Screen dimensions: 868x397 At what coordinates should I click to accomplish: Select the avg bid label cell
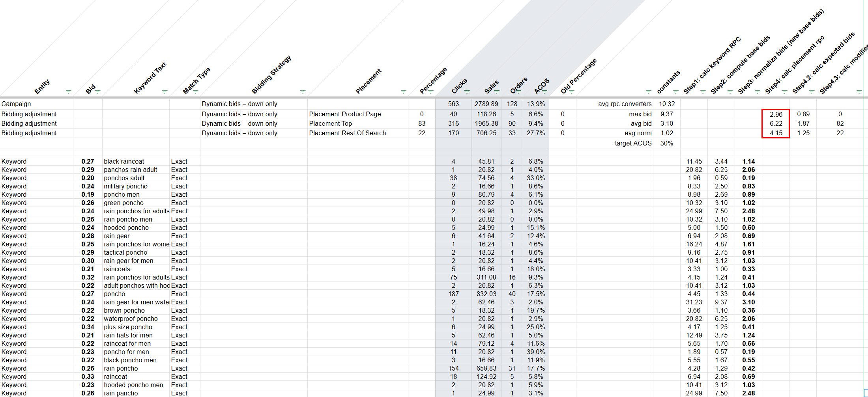pos(615,123)
